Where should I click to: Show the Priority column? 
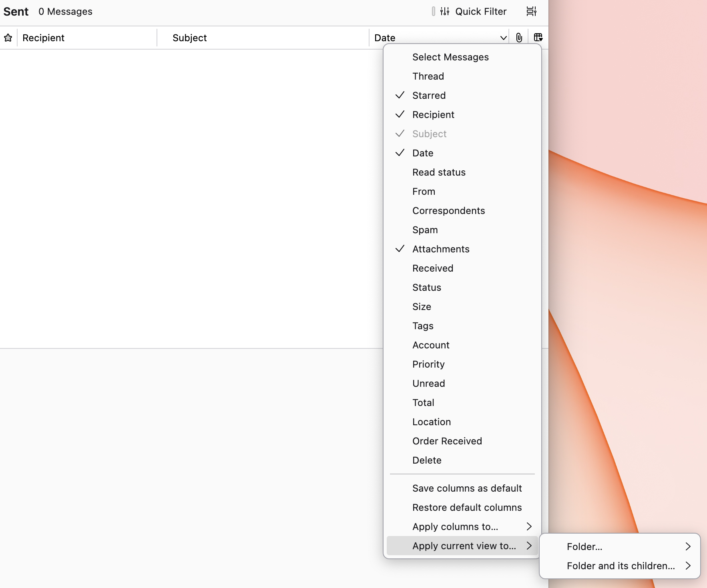click(x=462, y=364)
